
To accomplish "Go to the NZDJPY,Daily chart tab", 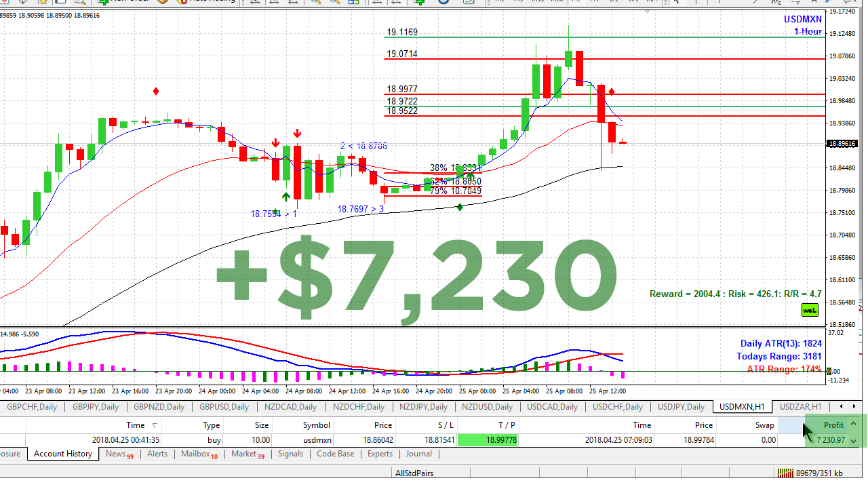I will 422,407.
